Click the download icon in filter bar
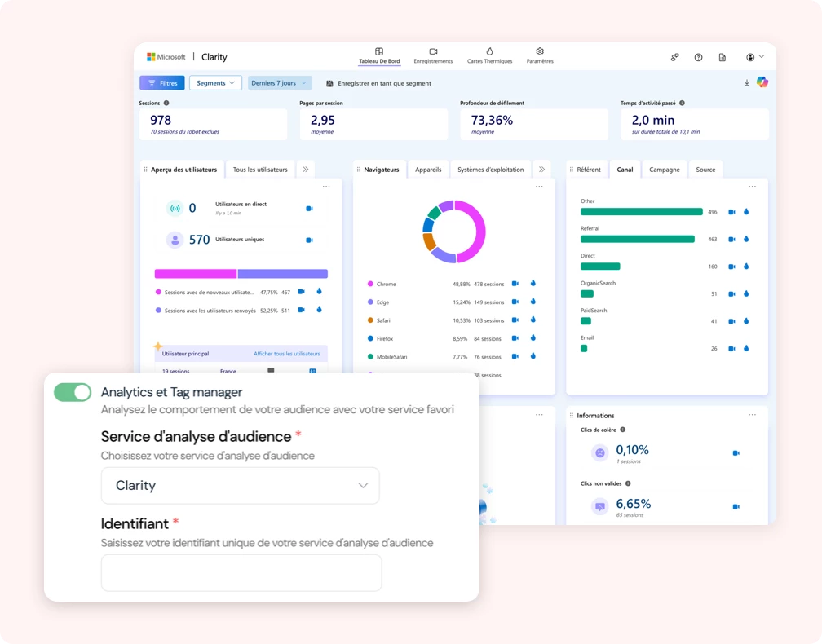822x644 pixels. click(747, 82)
